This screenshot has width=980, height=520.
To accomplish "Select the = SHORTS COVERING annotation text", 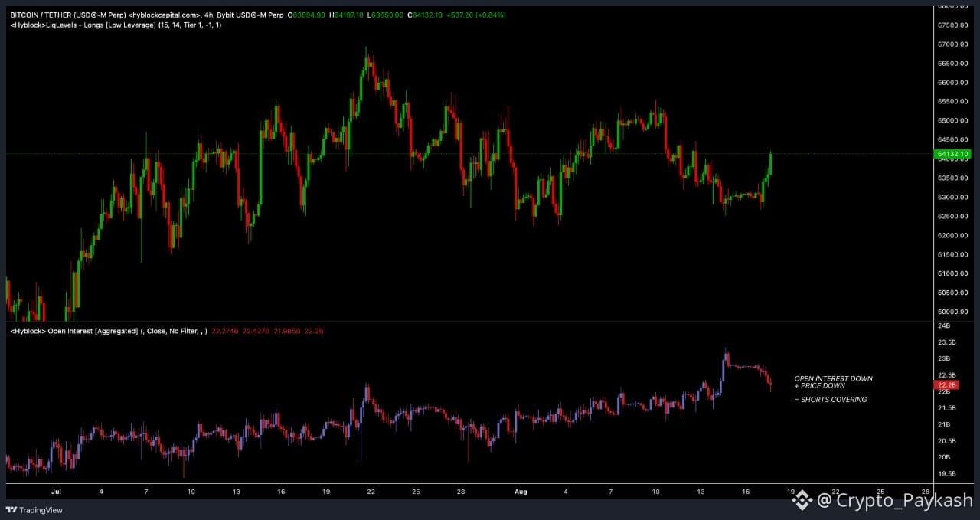I will pyautogui.click(x=831, y=399).
